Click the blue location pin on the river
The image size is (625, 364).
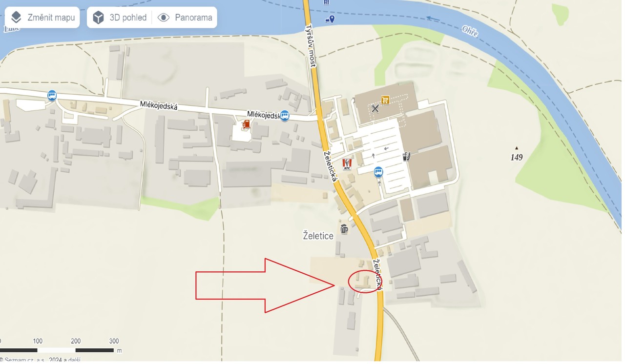(330, 19)
